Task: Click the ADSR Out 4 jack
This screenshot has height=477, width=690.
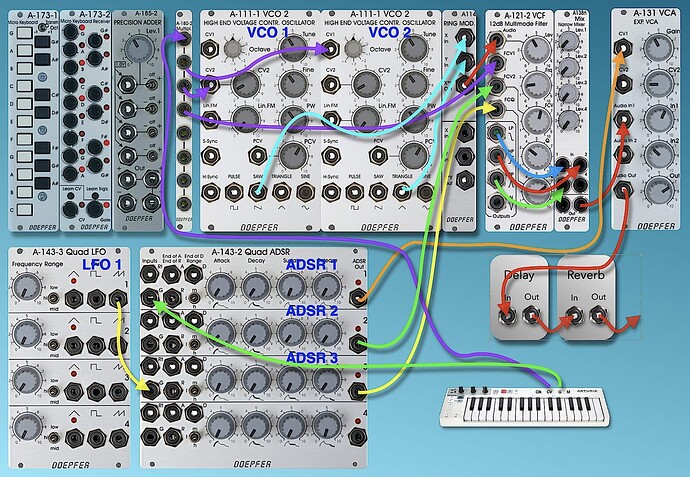Action: coord(358,436)
